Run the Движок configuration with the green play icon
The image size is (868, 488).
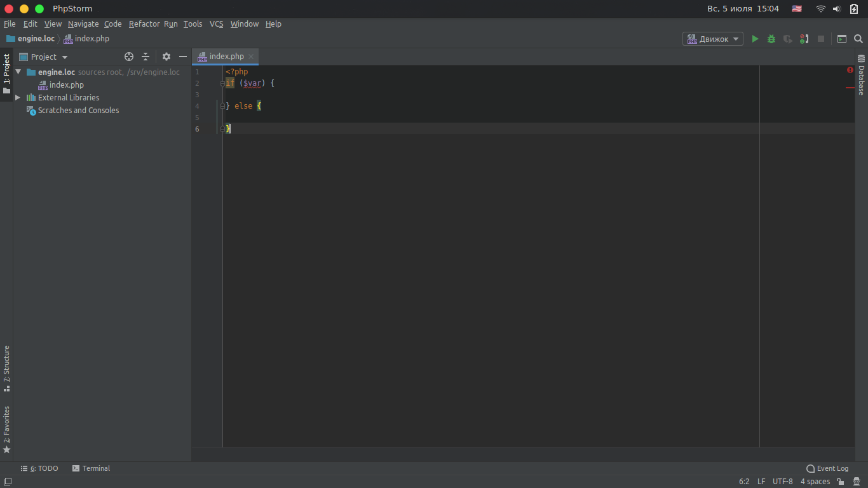point(755,39)
